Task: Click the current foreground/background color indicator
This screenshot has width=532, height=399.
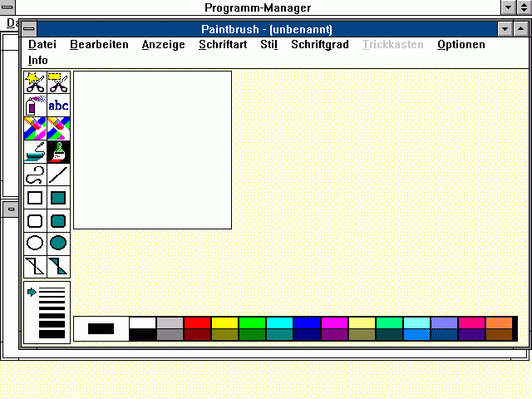Action: pyautogui.click(x=101, y=329)
